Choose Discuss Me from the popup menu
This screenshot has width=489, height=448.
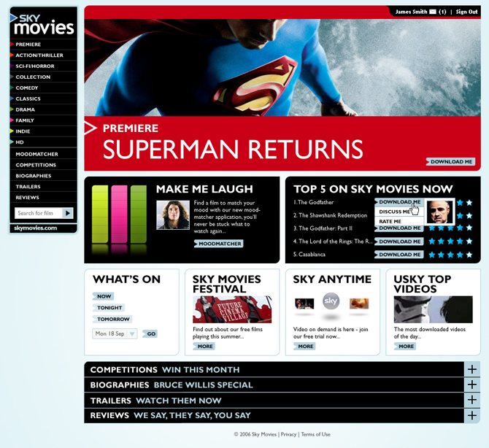tap(395, 212)
